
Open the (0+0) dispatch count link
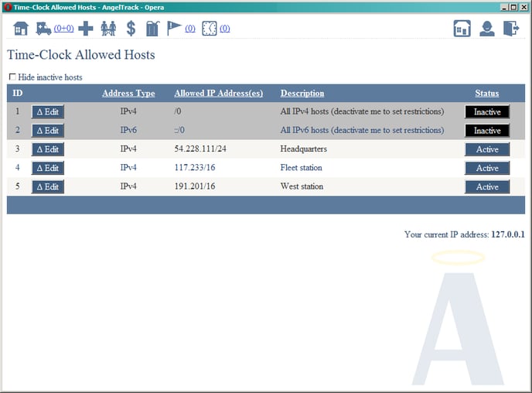(x=63, y=29)
